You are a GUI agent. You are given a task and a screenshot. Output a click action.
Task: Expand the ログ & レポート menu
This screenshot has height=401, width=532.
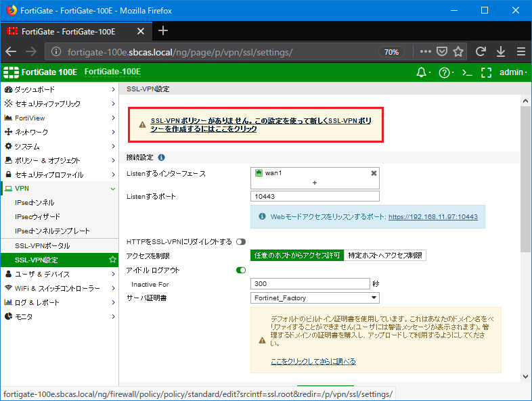click(x=60, y=302)
